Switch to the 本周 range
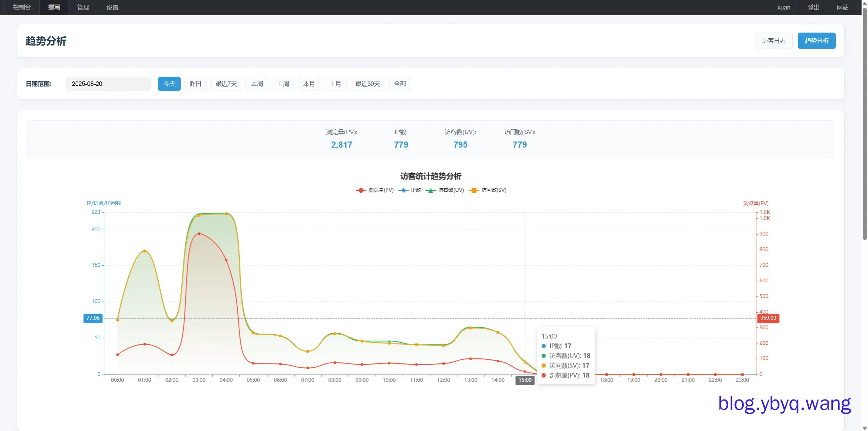 257,84
